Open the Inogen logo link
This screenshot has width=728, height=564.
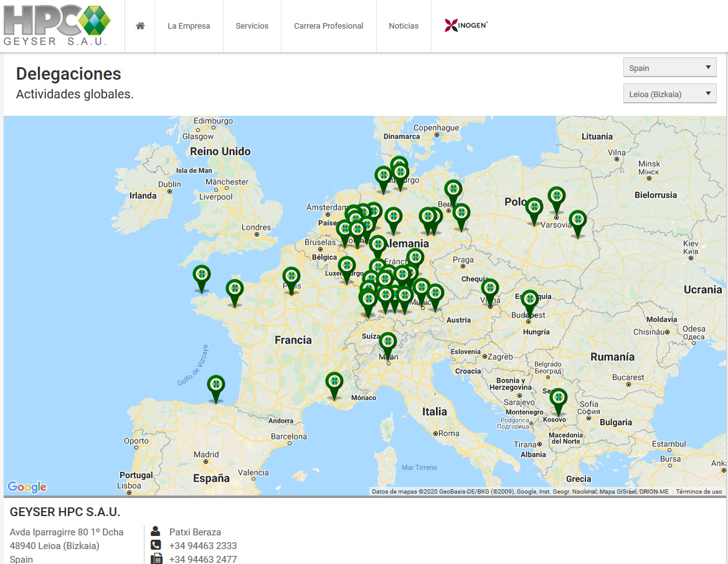click(x=466, y=26)
